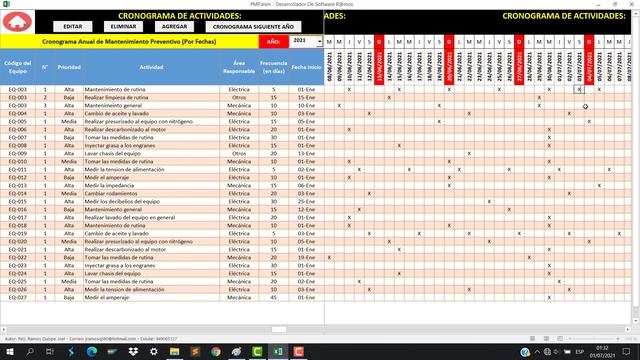Click the horizontal scrollbar right arrow

(x=628, y=329)
